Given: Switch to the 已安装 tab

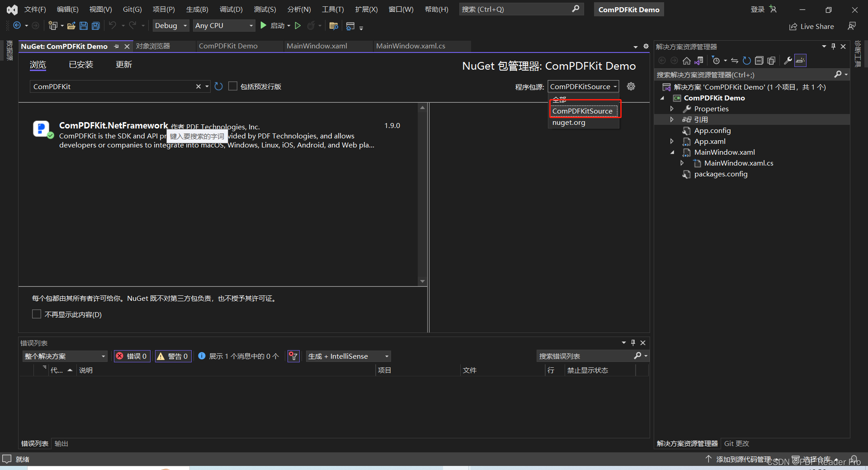Looking at the screenshot, I should (81, 65).
